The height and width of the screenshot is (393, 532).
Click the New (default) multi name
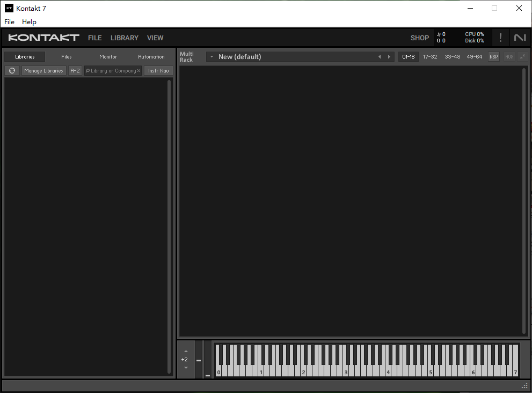point(240,57)
